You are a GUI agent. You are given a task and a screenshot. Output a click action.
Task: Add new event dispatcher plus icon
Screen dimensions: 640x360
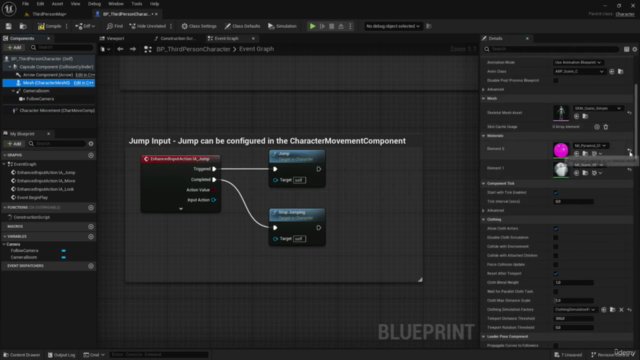[x=91, y=266]
